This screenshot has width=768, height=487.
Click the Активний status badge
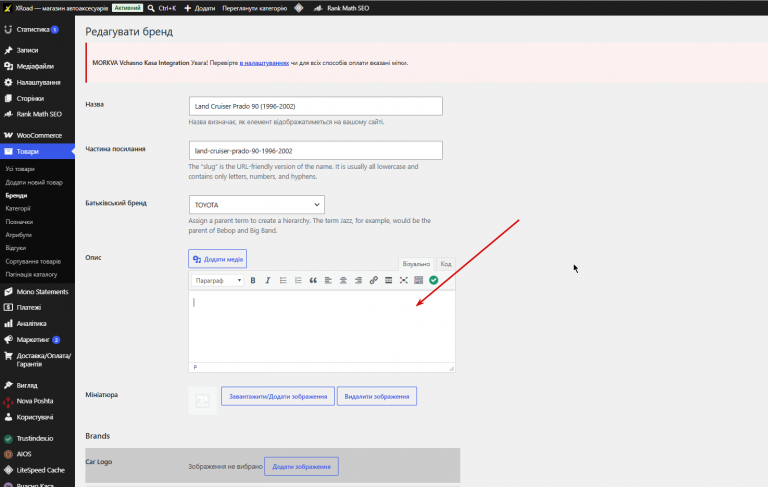click(x=127, y=8)
